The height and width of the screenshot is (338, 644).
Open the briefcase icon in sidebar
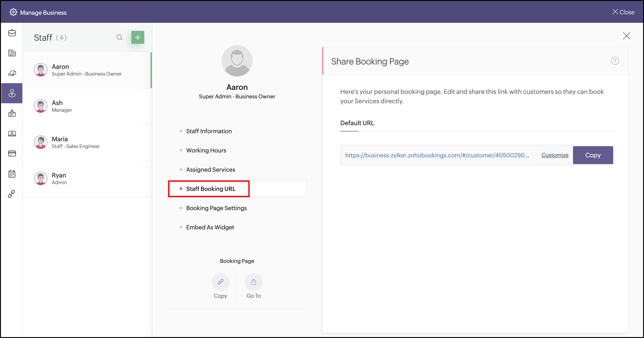[12, 33]
